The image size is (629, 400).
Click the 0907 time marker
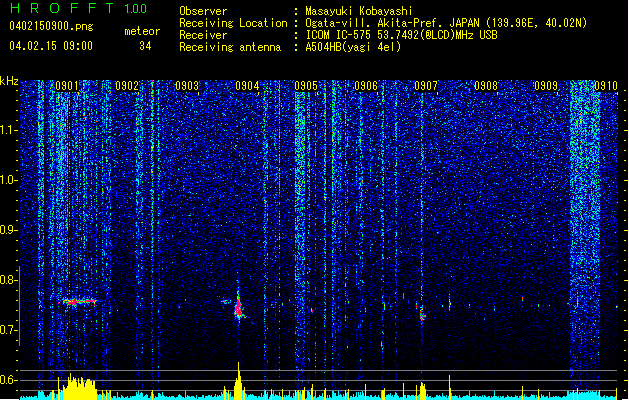point(426,86)
